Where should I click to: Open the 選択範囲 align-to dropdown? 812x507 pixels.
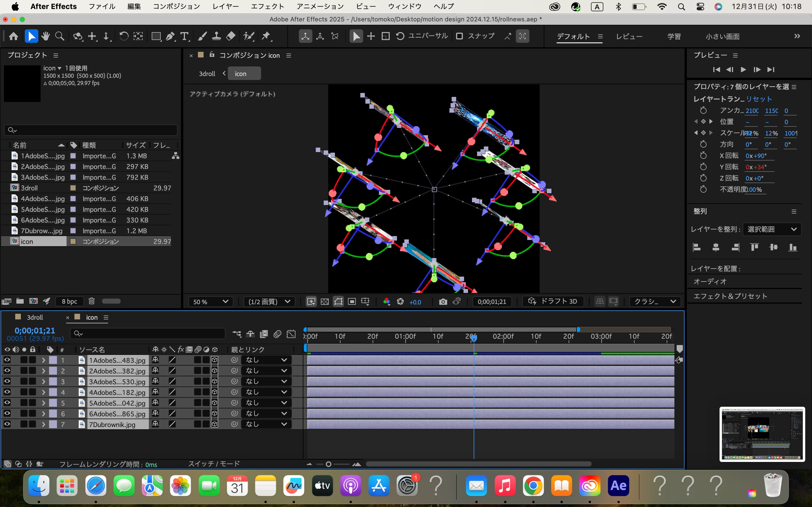coord(772,229)
